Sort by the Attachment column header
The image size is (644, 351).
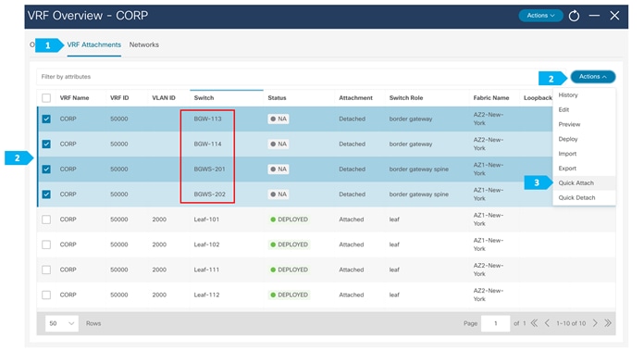(x=355, y=98)
